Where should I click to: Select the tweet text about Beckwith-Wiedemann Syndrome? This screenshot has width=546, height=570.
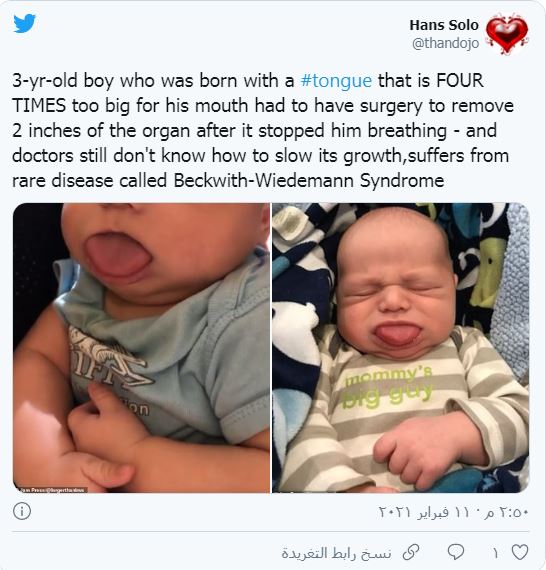[262, 130]
